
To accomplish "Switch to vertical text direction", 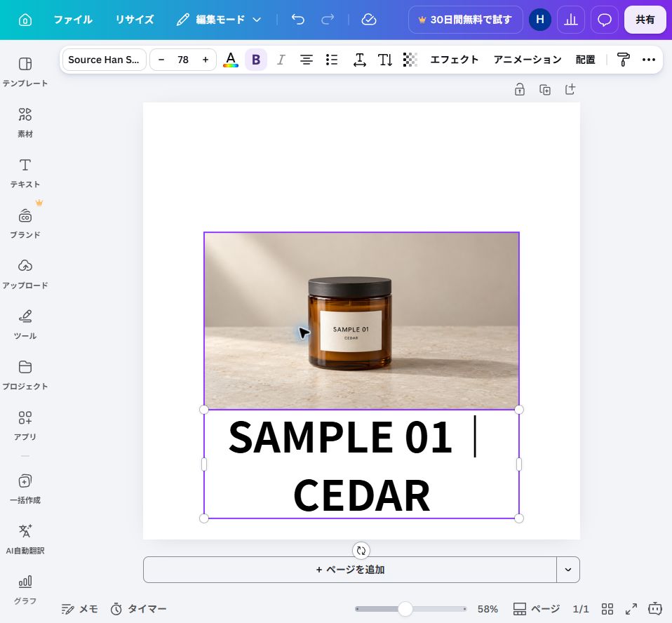I will coord(385,60).
